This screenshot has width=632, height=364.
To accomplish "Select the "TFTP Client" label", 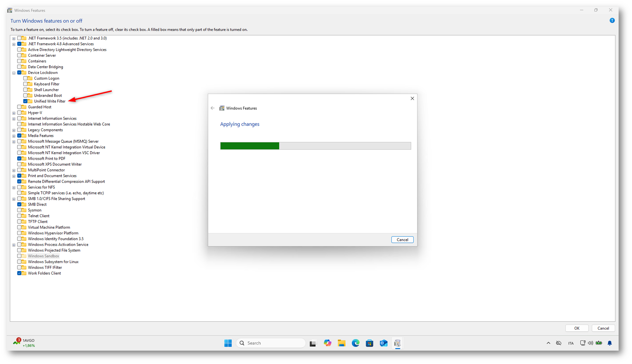I will click(x=38, y=221).
